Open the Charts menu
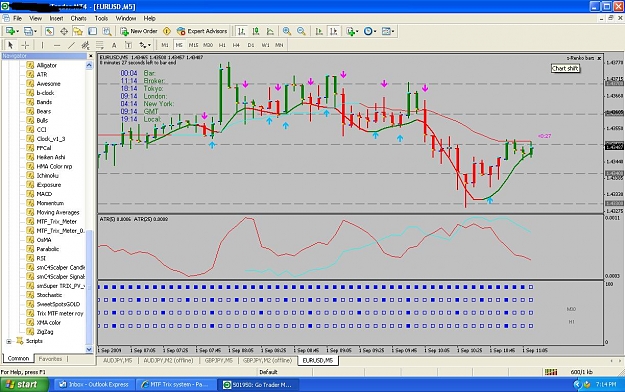 tap(79, 18)
